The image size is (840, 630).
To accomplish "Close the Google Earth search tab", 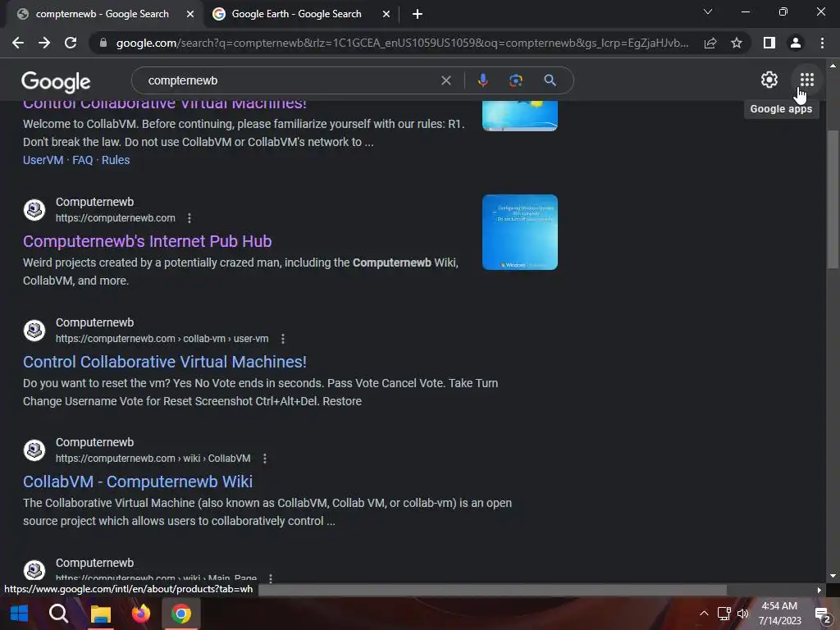I will (x=386, y=14).
